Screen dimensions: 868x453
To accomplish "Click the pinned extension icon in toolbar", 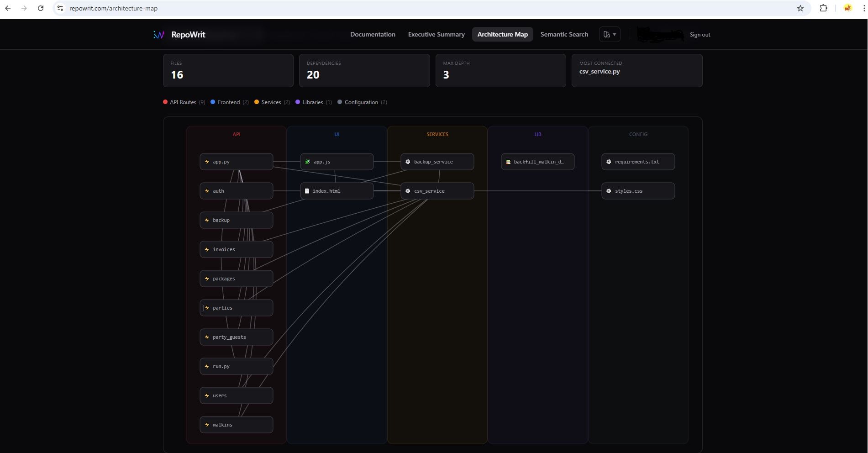I will pos(847,8).
